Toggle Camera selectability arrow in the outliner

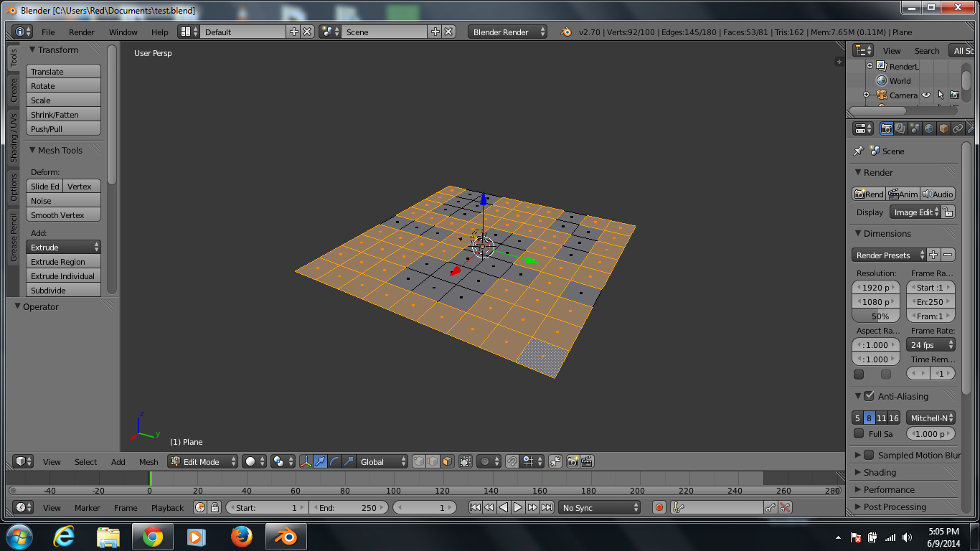click(941, 95)
